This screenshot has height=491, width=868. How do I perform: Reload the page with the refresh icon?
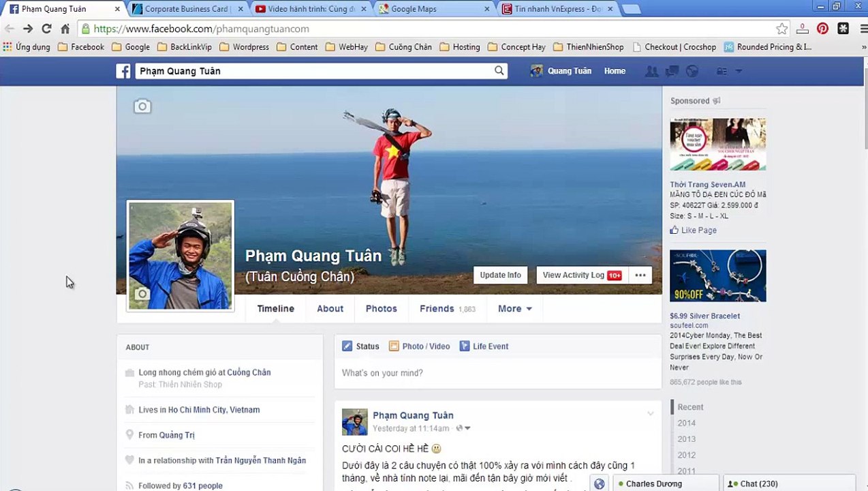[x=46, y=29]
